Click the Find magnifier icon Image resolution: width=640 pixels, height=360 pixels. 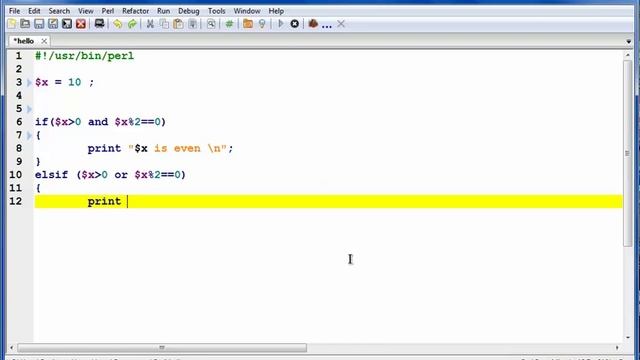(211, 24)
